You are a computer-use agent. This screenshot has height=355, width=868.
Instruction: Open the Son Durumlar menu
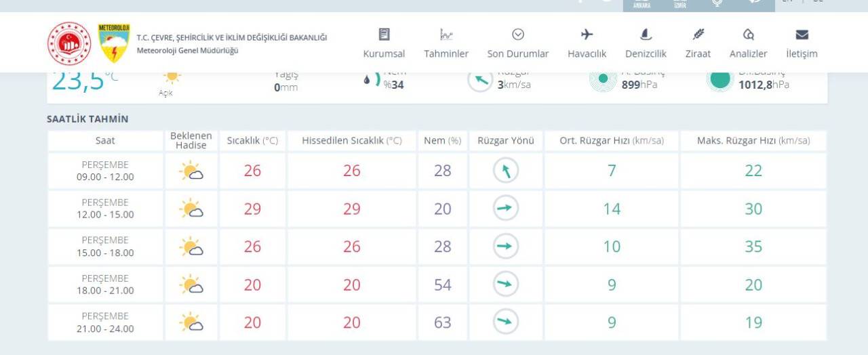(518, 54)
